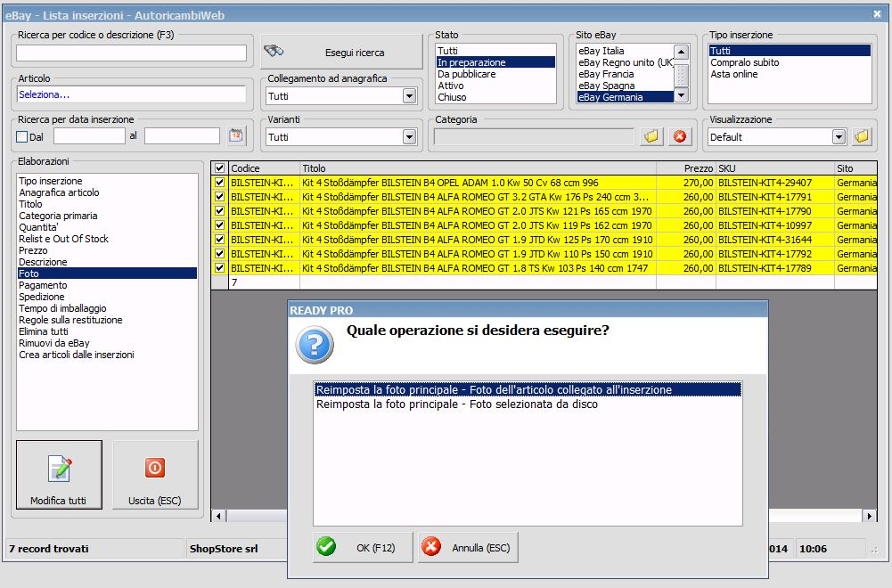Focus the Ricerca per codice o descrizione field
Viewport: 892px width, 588px height.
click(131, 53)
